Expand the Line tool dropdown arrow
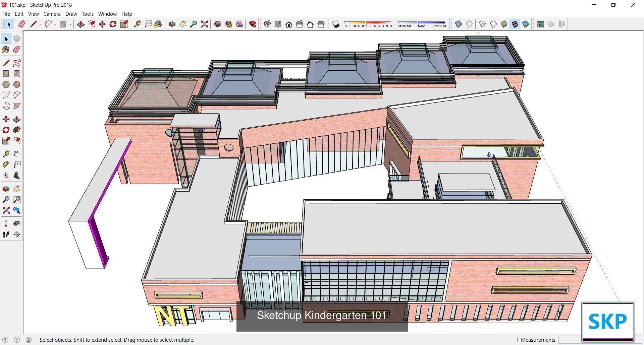The image size is (644, 345). (40, 24)
